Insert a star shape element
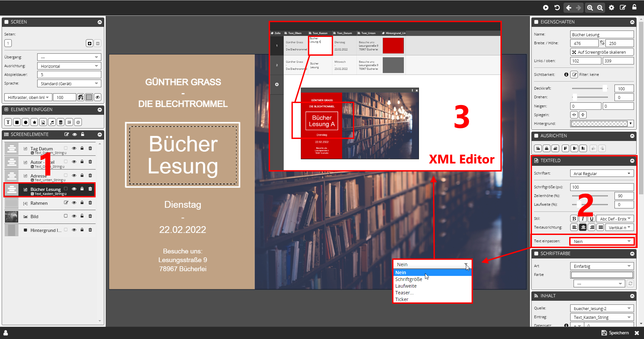The height and width of the screenshot is (339, 644). [34, 122]
